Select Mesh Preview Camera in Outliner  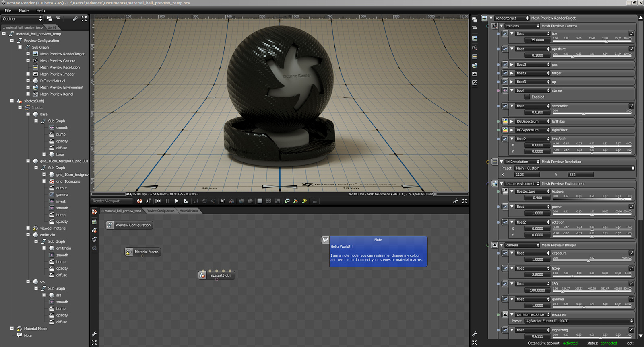pyautogui.click(x=58, y=61)
